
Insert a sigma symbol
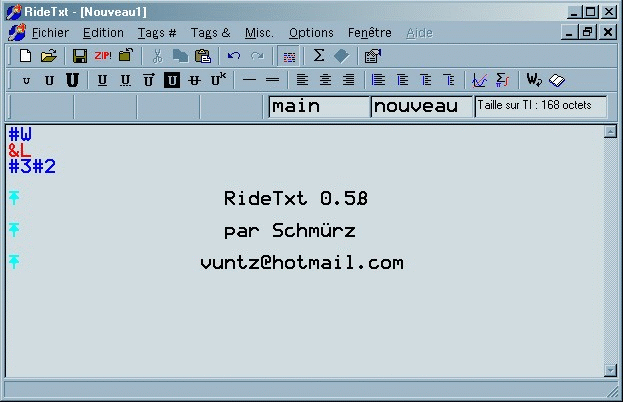[319, 56]
